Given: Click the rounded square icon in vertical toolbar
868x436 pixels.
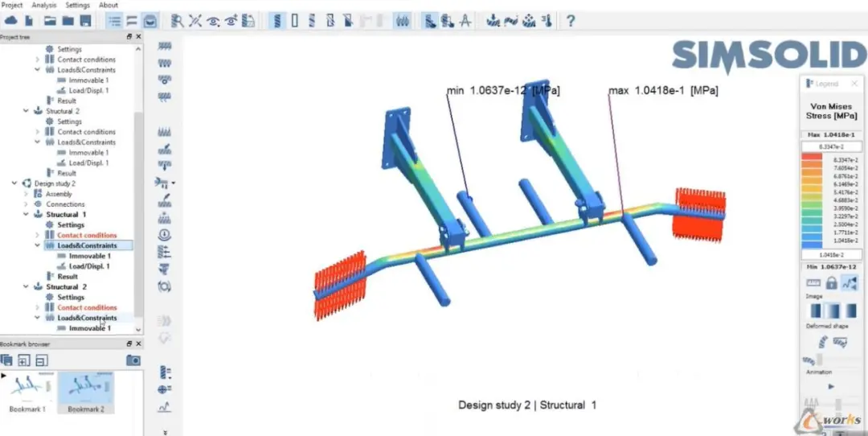Looking at the screenshot, I should click(164, 286).
